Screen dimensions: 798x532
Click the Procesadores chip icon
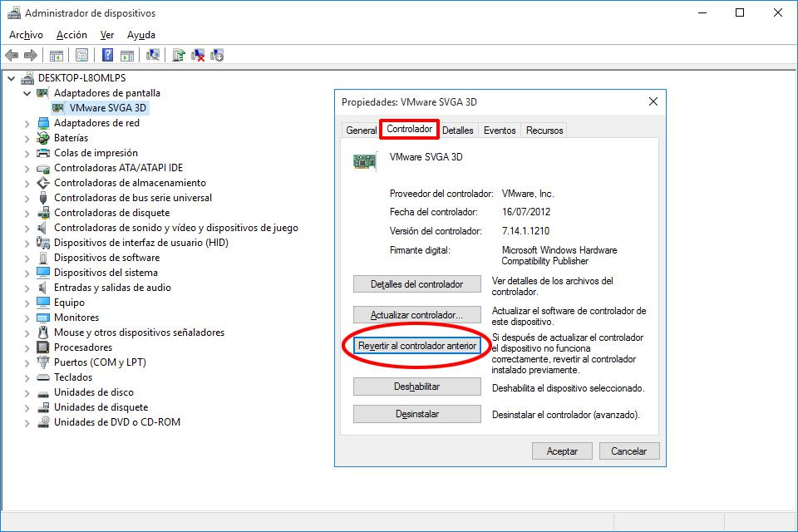coord(42,347)
